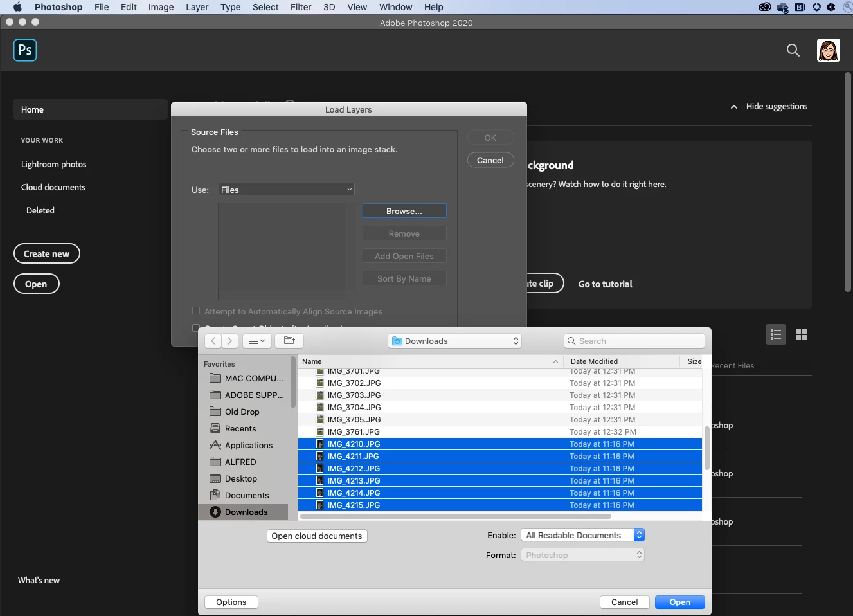This screenshot has width=853, height=616.
Task: Click the Home page vertical scrollbar
Action: [x=848, y=183]
